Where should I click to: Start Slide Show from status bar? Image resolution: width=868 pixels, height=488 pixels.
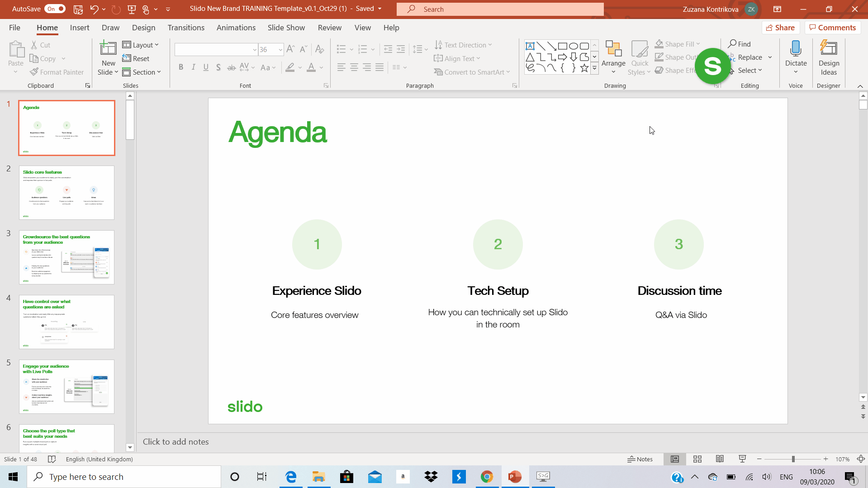pyautogui.click(x=742, y=459)
